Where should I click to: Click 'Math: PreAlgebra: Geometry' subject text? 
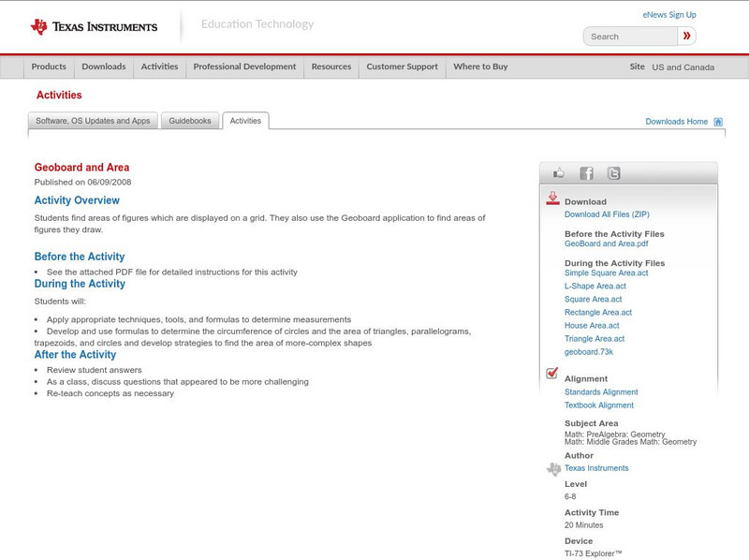click(x=615, y=435)
